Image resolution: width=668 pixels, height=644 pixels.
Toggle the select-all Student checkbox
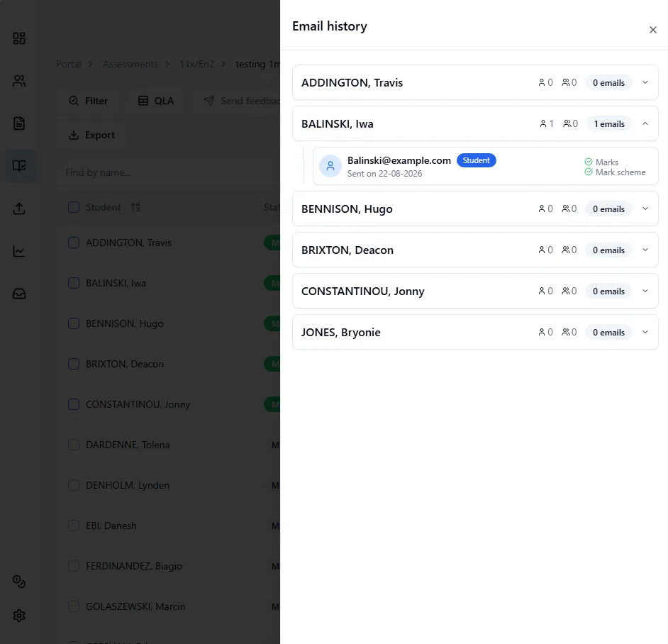pos(74,207)
